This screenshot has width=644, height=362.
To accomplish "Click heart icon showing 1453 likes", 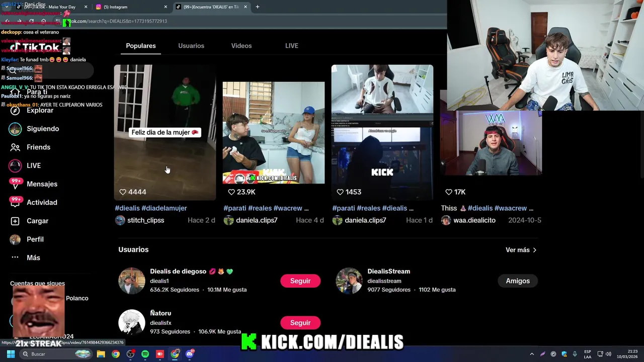I will pyautogui.click(x=340, y=192).
